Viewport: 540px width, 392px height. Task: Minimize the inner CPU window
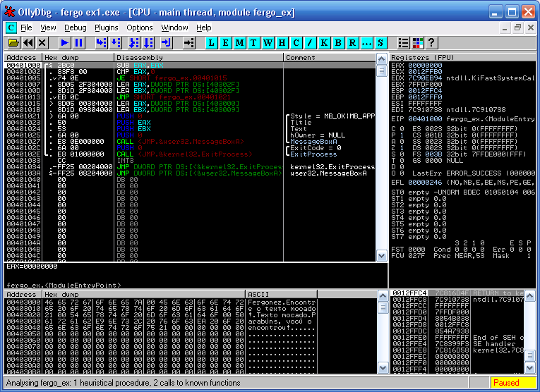click(505, 28)
